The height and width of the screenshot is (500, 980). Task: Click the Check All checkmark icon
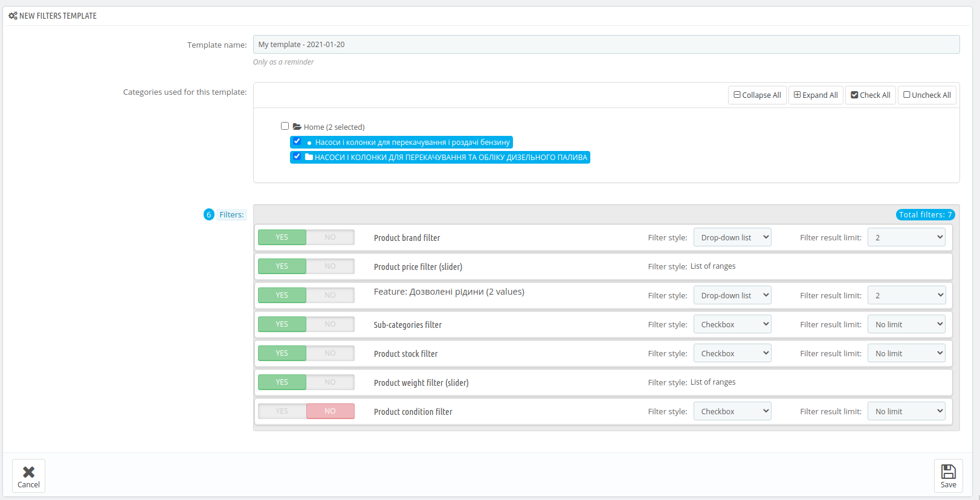[854, 95]
